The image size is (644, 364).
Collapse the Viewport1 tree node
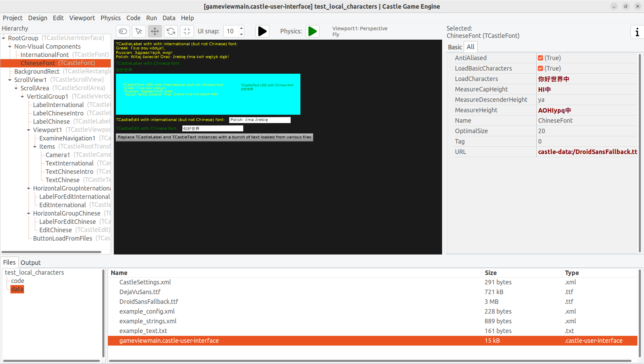click(29, 130)
